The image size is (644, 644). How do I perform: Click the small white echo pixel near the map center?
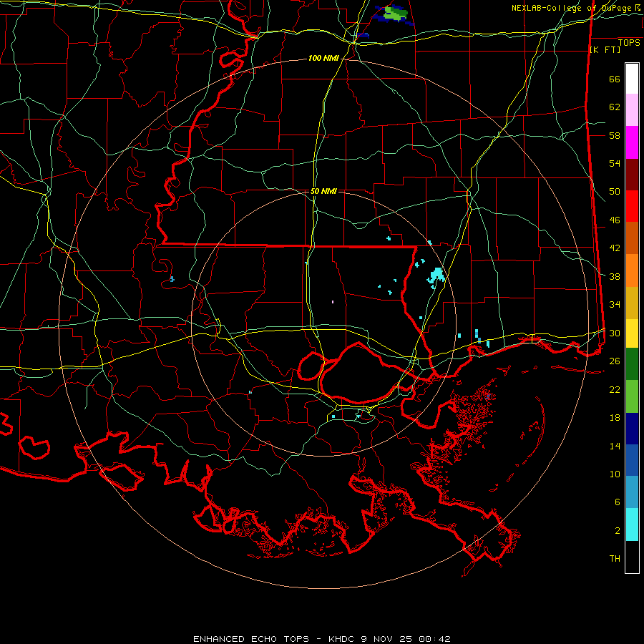pyautogui.click(x=333, y=302)
